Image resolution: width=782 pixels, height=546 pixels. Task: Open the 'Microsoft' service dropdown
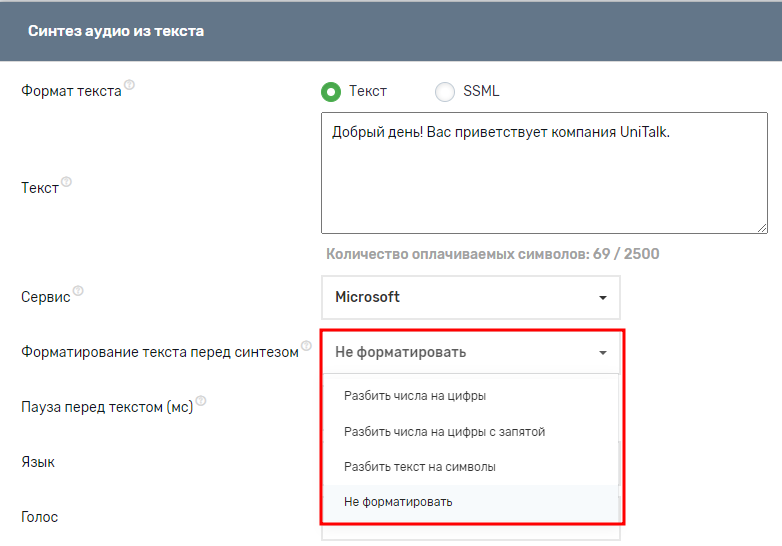click(x=470, y=297)
